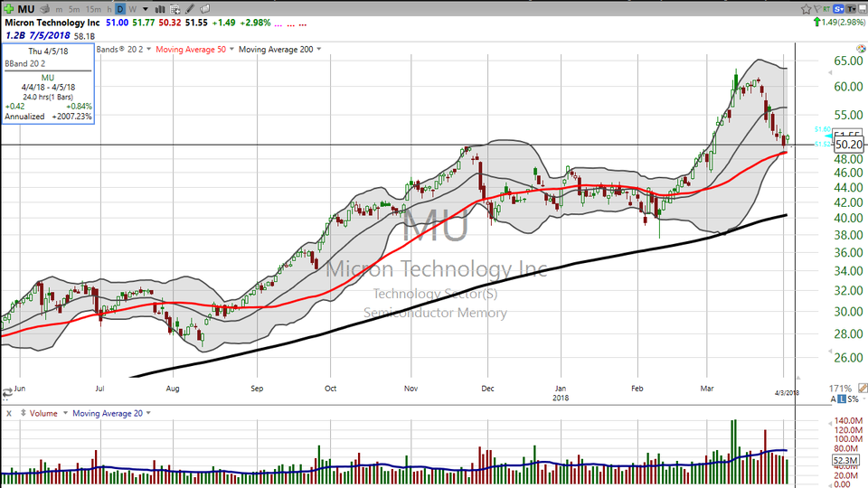Open the blue S dropdown button
The width and height of the screenshot is (868, 488).
(x=839, y=9)
